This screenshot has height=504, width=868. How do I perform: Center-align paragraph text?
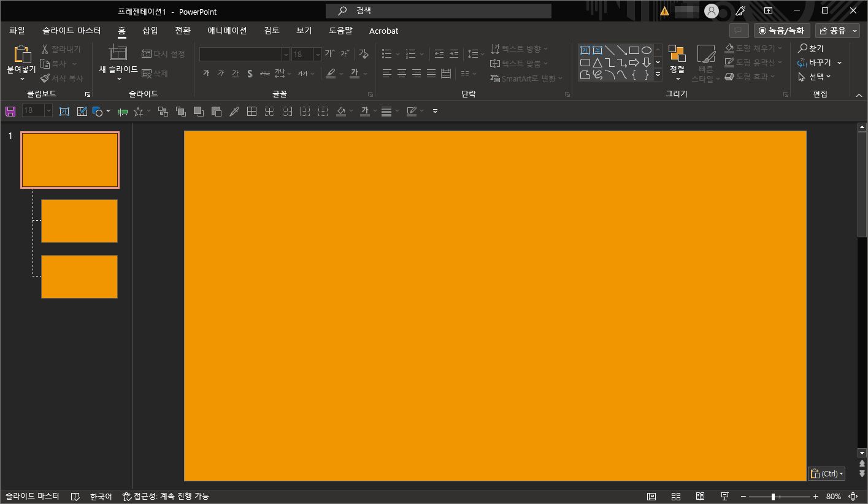click(402, 74)
